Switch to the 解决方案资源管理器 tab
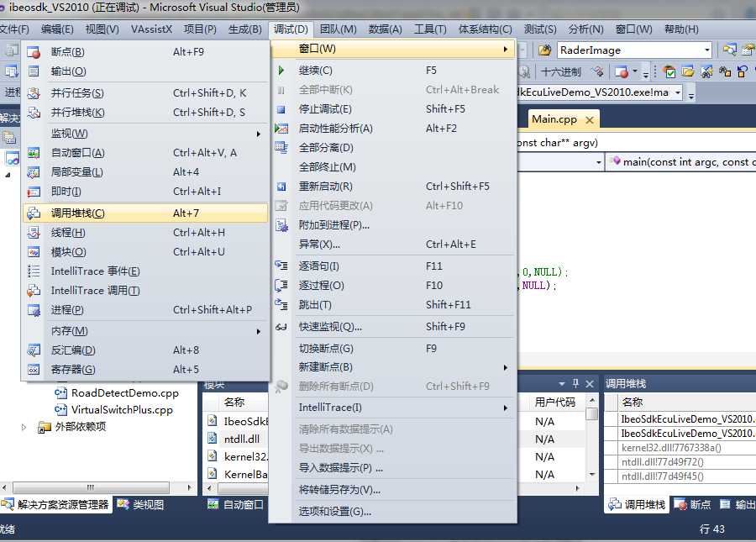This screenshot has width=756, height=542. 56,504
